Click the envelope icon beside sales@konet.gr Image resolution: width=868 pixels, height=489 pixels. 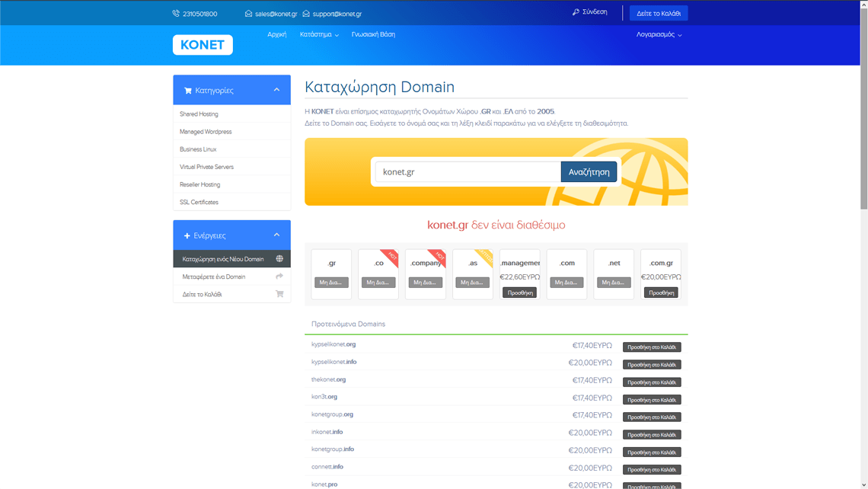[248, 13]
